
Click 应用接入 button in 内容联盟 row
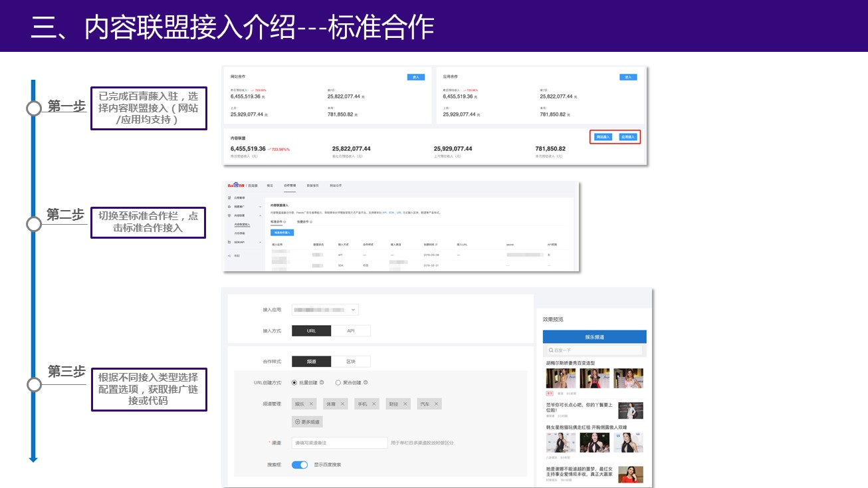coord(627,137)
